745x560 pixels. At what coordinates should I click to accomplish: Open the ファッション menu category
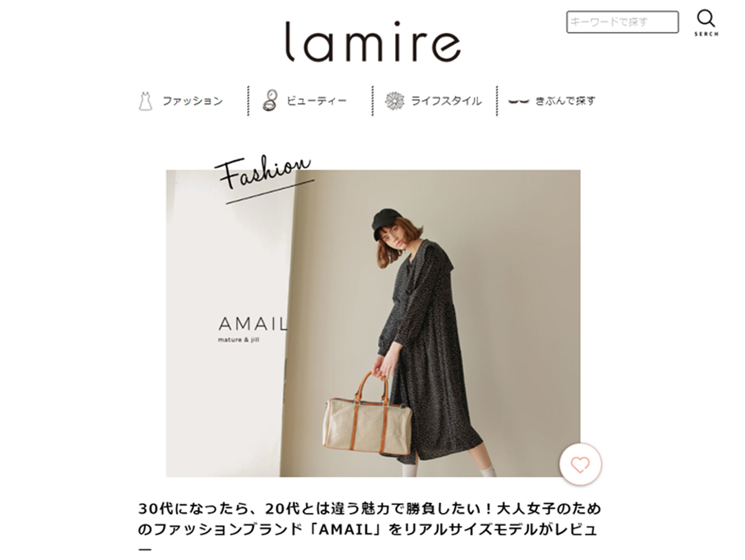192,101
